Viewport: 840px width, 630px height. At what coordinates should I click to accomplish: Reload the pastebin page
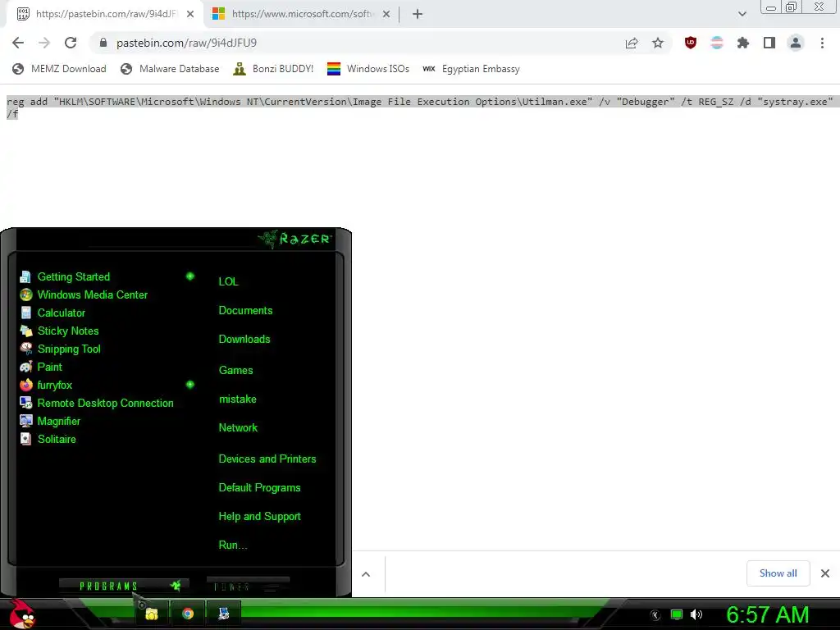(x=71, y=43)
